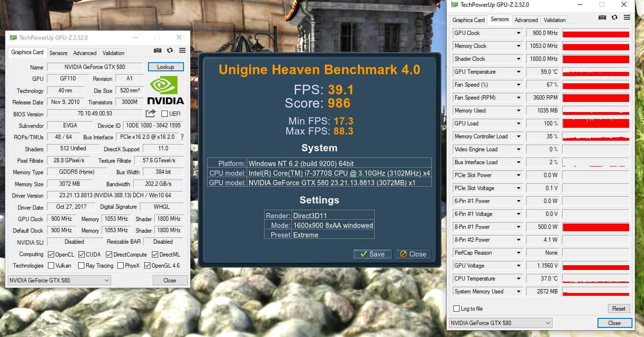Click Close button in left GPU-Z window
Screen dimensions: 644x337
170,281
